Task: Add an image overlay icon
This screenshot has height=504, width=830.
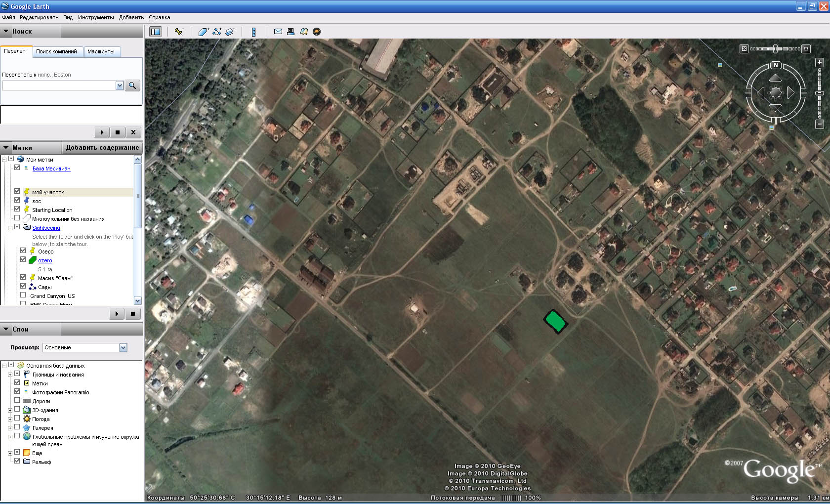Action: pos(230,32)
